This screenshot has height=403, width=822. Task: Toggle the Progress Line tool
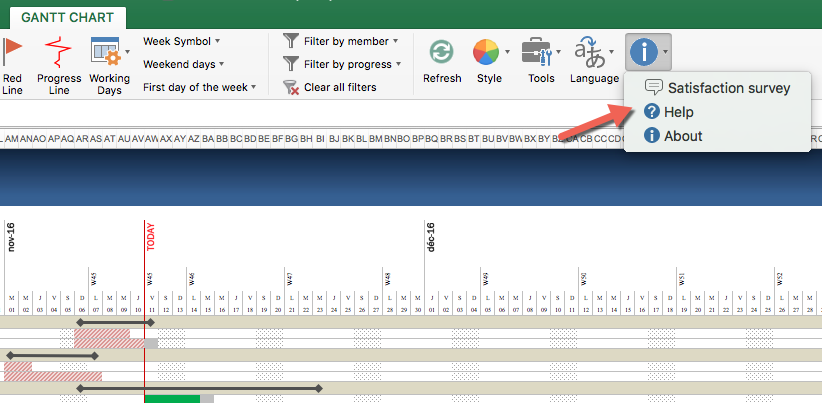pos(59,52)
